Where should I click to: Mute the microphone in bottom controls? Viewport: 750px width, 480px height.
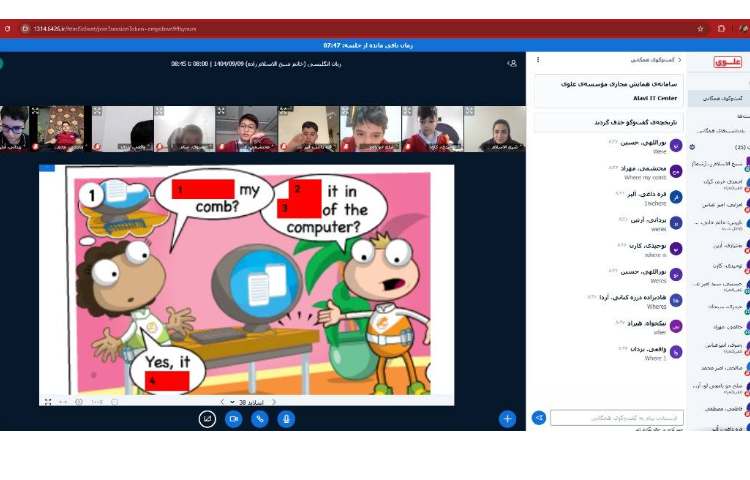(x=286, y=419)
